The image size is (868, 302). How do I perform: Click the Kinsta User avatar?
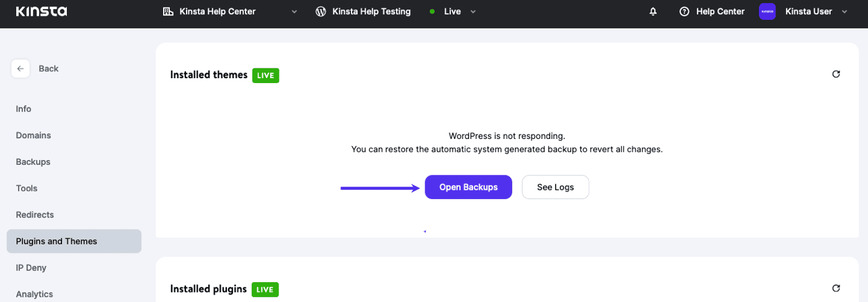(767, 12)
